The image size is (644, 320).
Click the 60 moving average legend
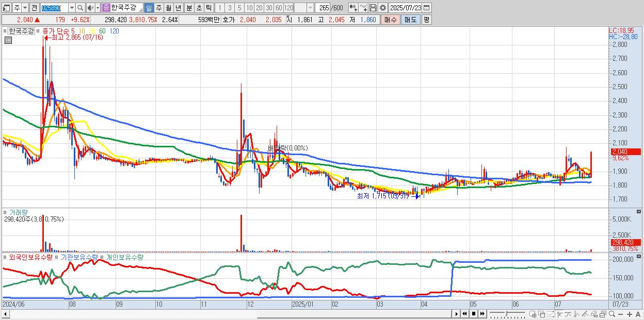[102, 31]
